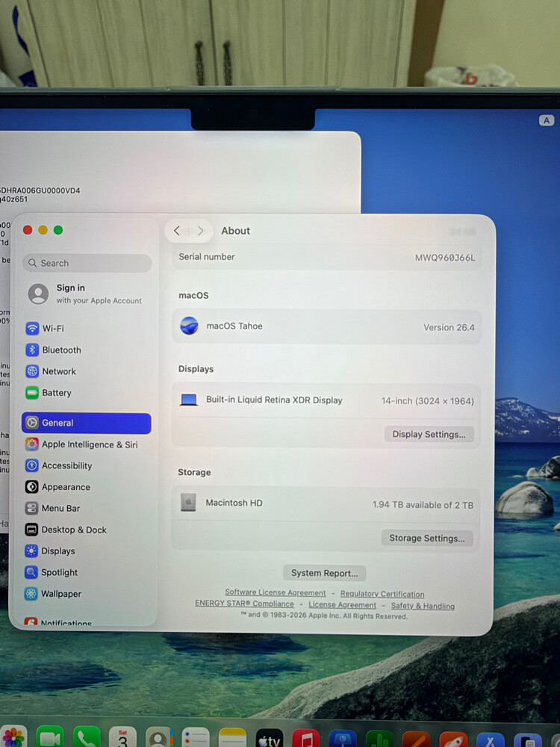Click the Version 26.4 text

[449, 328]
